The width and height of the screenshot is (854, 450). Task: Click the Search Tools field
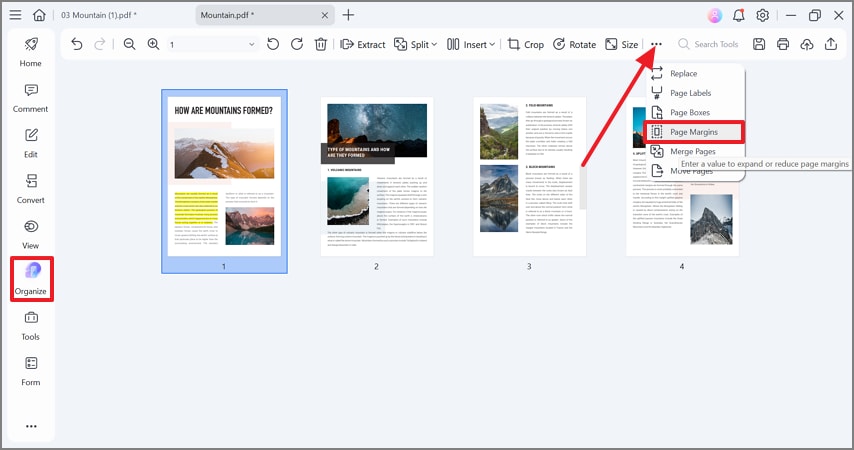point(708,44)
